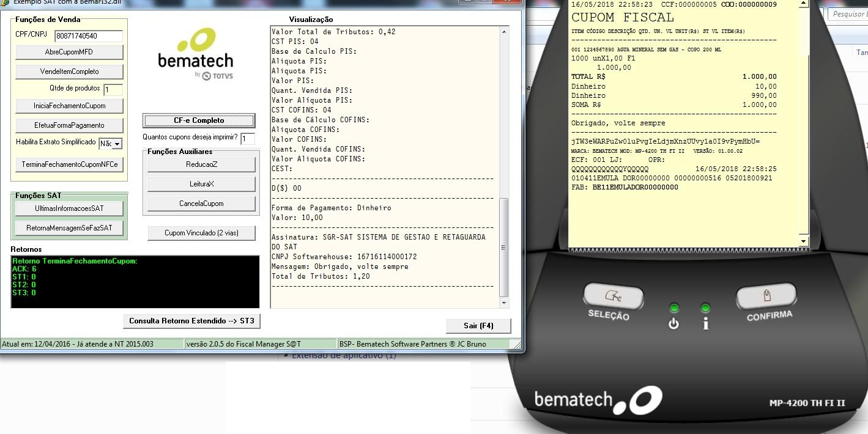Click the Visualização scrollbar thumb
Screen dimensions: 868x434
(x=504, y=248)
